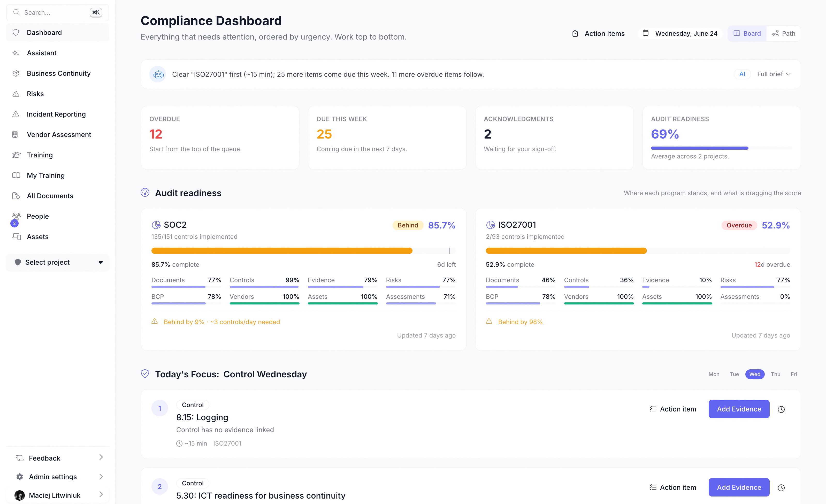The width and height of the screenshot is (826, 504).
Task: Click the ISO27001 Overdue status badge
Action: [x=739, y=225]
